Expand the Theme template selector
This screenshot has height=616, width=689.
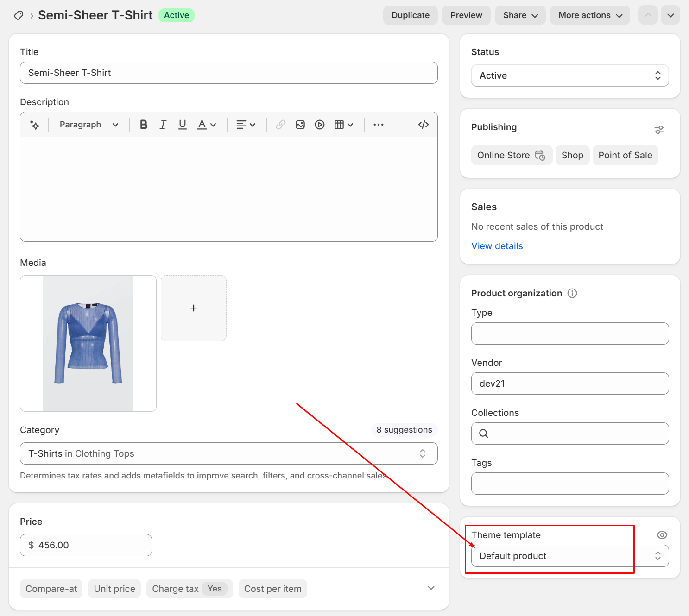coord(569,556)
